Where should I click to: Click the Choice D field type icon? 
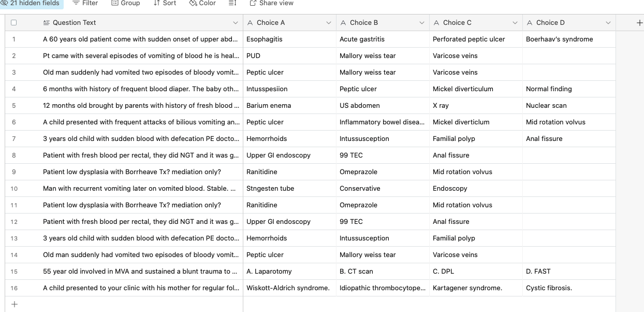coord(530,23)
